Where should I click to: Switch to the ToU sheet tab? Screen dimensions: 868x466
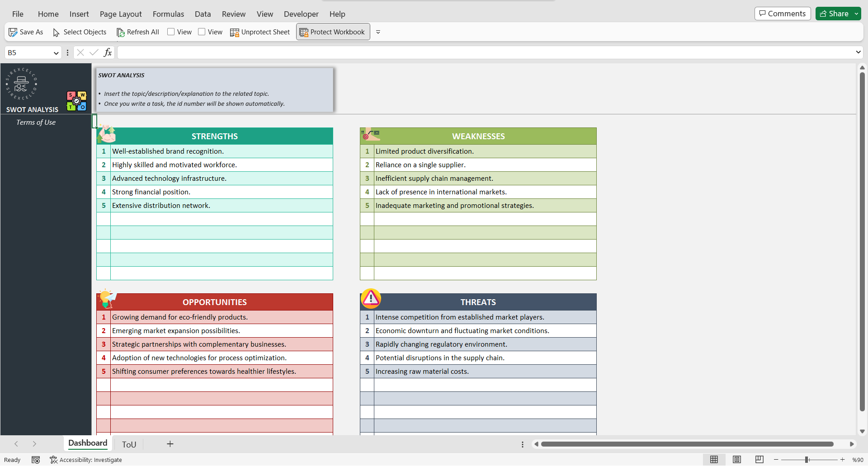(129, 444)
